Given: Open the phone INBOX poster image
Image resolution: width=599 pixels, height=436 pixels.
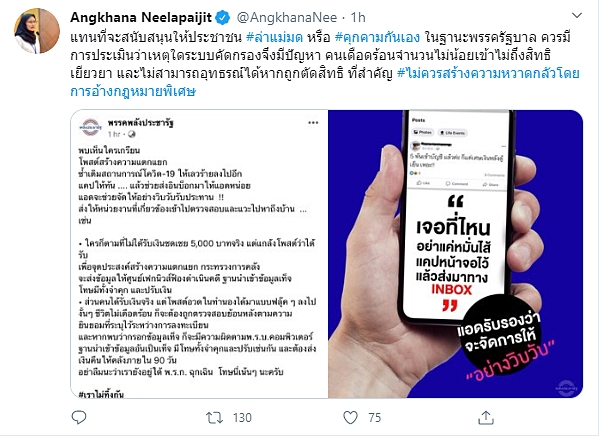Looking at the screenshot, I should (x=455, y=254).
